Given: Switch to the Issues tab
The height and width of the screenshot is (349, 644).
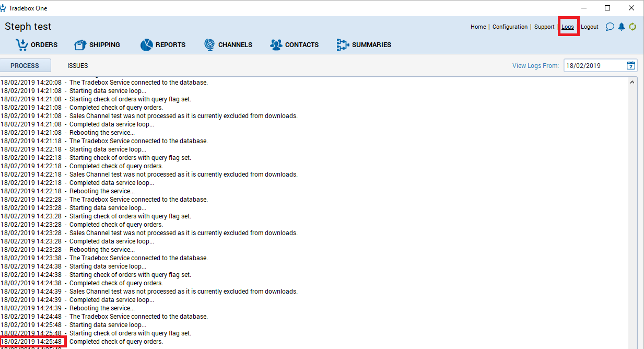Looking at the screenshot, I should click(x=77, y=66).
